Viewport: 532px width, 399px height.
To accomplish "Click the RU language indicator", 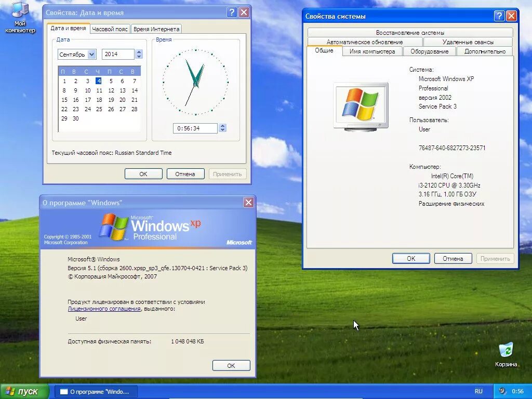I will point(478,391).
